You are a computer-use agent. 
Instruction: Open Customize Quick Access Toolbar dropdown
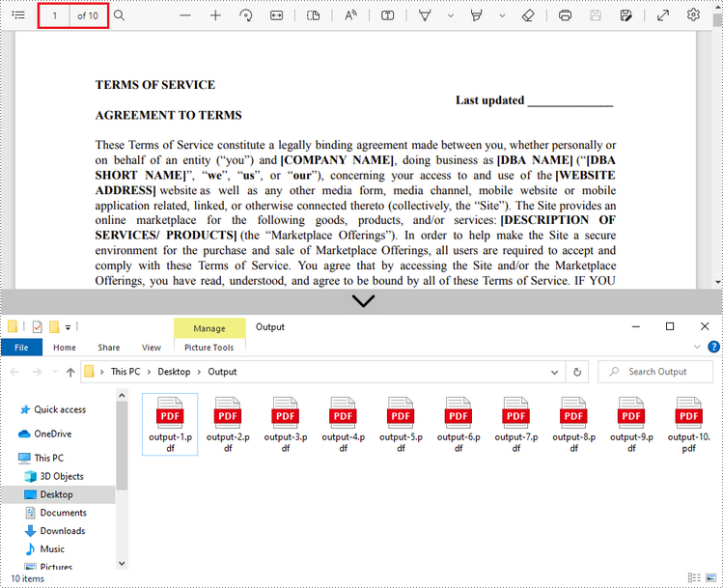[68, 327]
